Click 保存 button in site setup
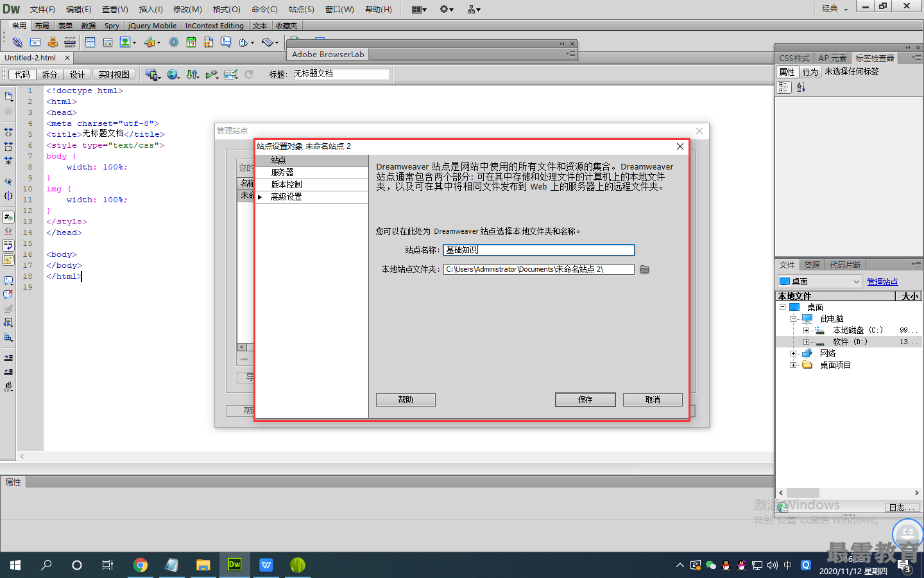 coord(585,399)
